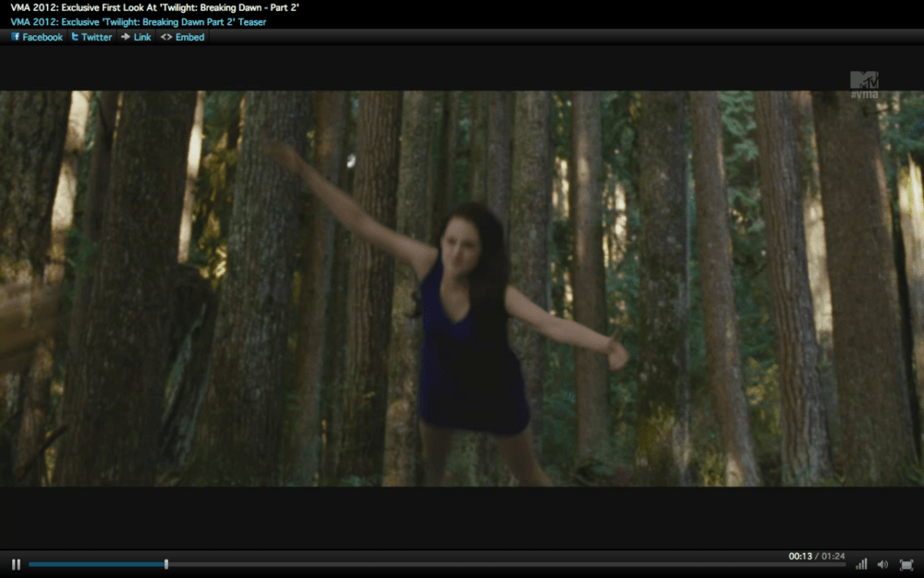
Task: Click the 00:13 / 01:24 time display
Action: (x=816, y=556)
